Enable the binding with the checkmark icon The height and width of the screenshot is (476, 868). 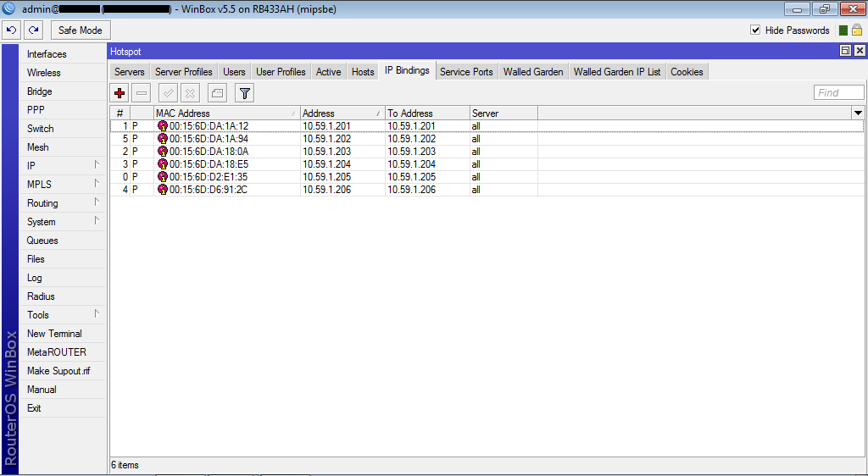click(x=169, y=93)
